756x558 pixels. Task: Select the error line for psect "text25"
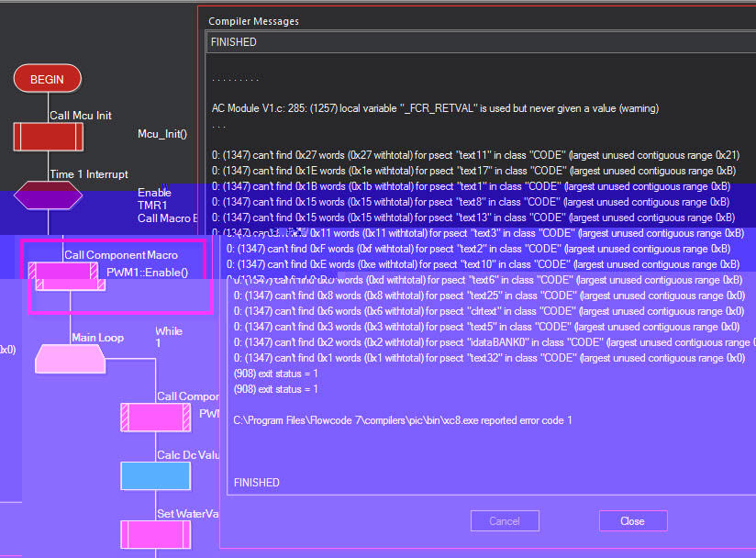click(x=489, y=296)
